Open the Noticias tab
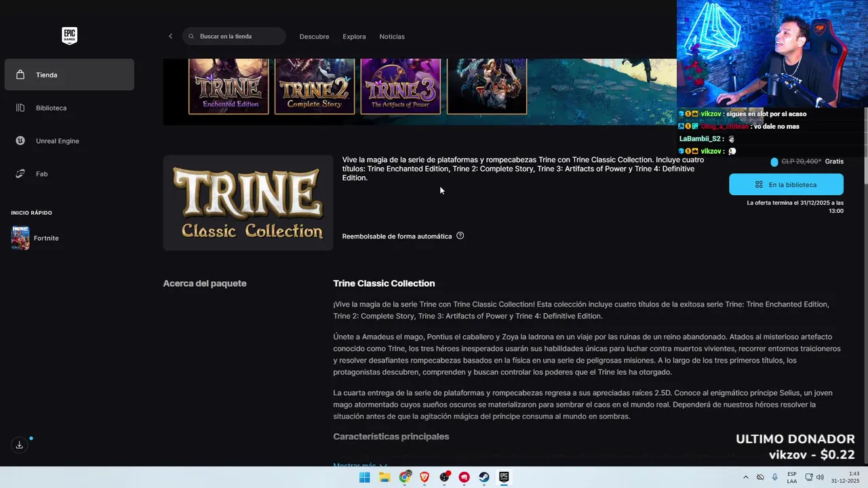 pyautogui.click(x=392, y=37)
